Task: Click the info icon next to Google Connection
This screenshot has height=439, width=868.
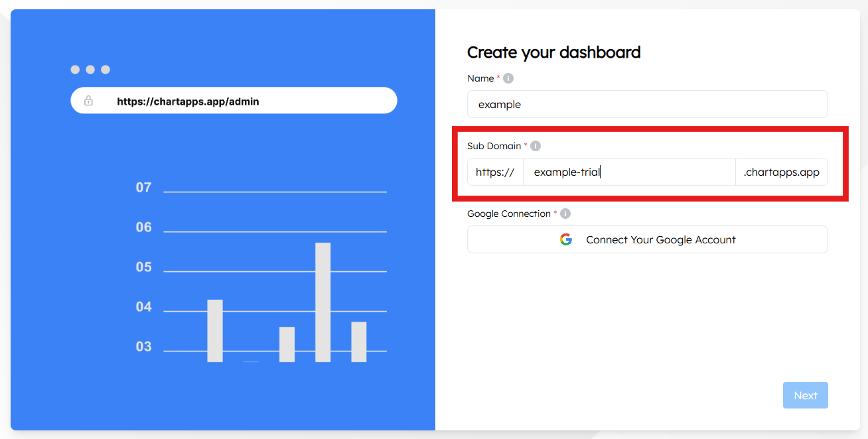Action: point(565,214)
